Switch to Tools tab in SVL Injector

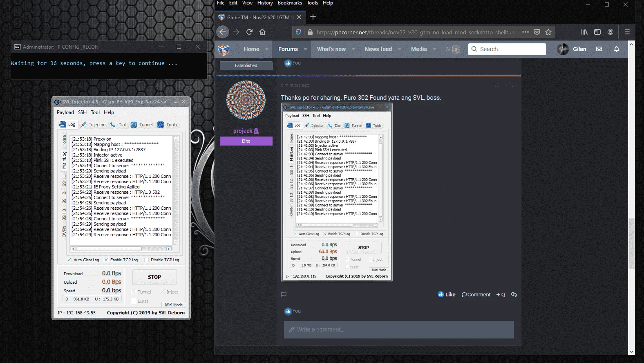(x=168, y=125)
